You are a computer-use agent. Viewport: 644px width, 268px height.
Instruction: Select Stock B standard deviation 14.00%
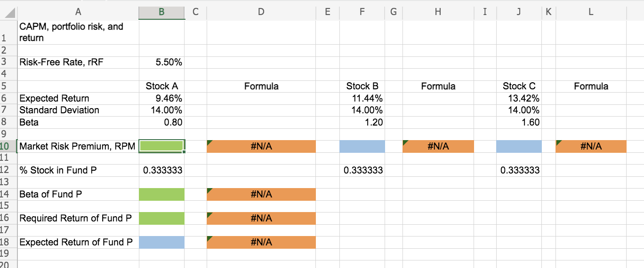362,110
